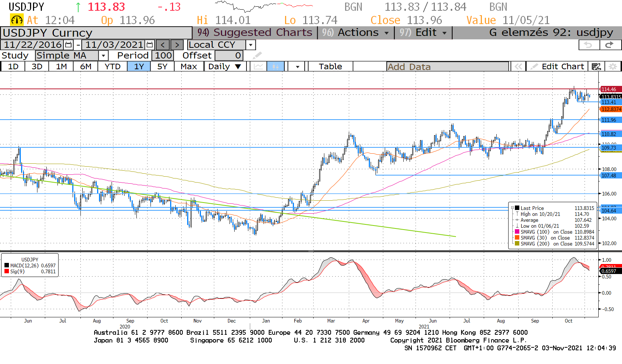622x364 pixels.
Task: Open the end date calendar picker
Action: pyautogui.click(x=150, y=45)
